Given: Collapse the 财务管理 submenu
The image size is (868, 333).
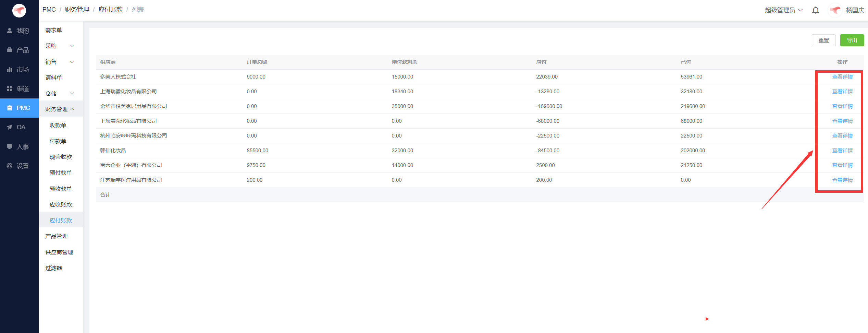Looking at the screenshot, I should click(x=61, y=109).
